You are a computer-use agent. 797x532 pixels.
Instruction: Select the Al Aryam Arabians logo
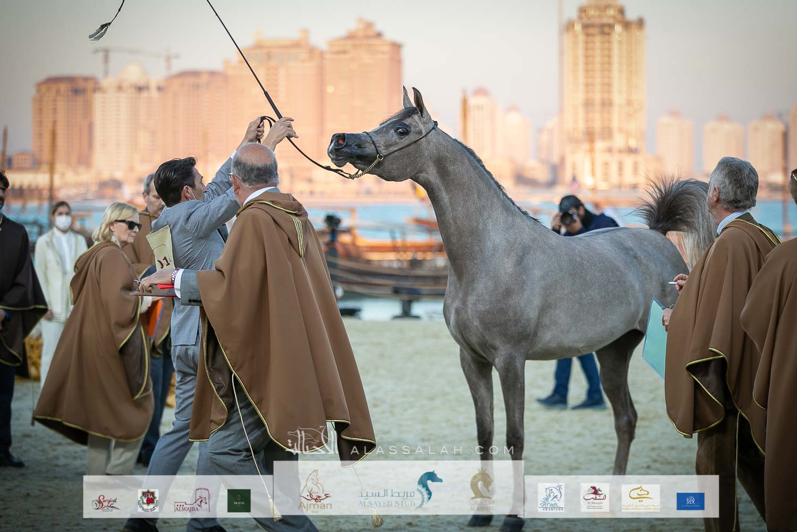[550, 498]
